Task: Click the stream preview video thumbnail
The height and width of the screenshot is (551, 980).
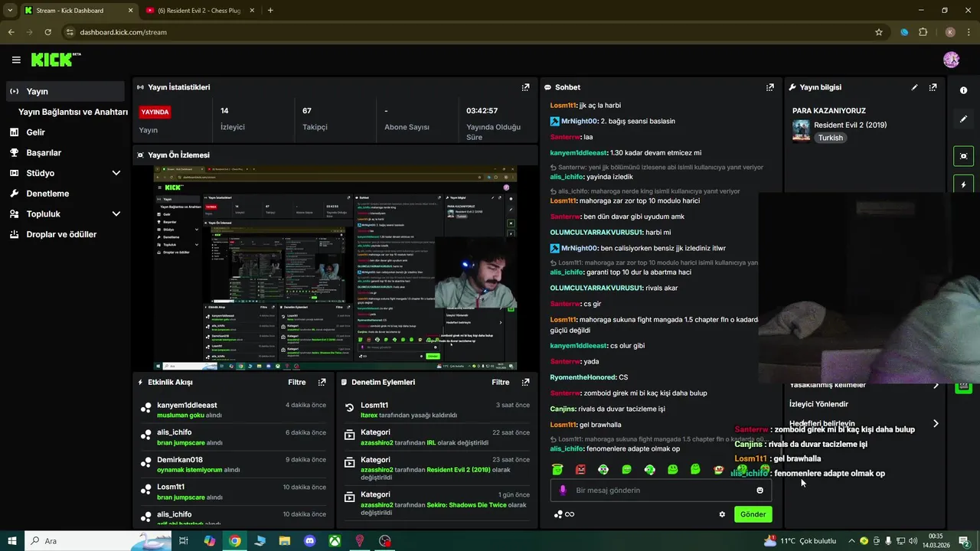Action: coord(335,268)
